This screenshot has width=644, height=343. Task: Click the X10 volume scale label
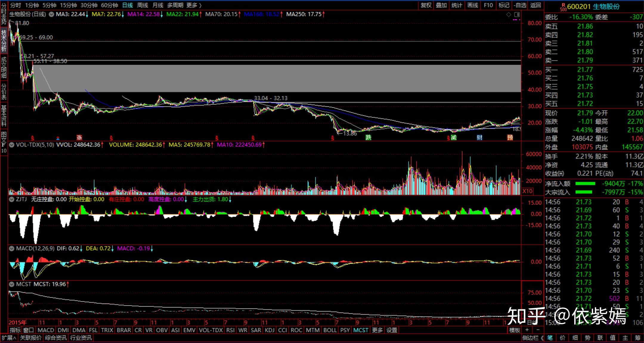[527, 191]
